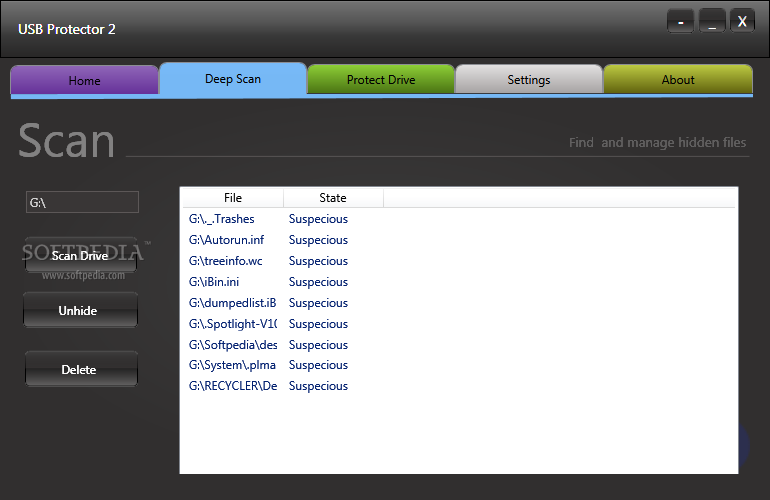The height and width of the screenshot is (500, 770).
Task: Click the underscore window button
Action: point(712,21)
